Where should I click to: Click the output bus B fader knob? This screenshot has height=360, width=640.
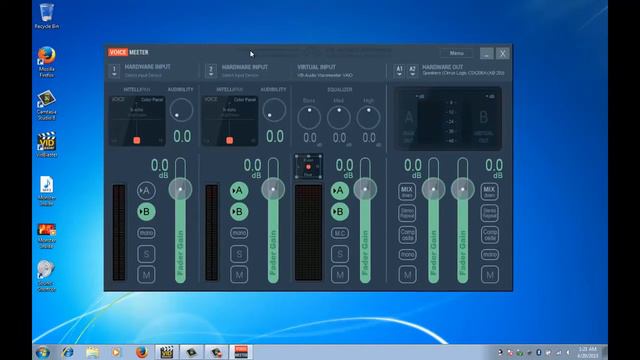[462, 189]
